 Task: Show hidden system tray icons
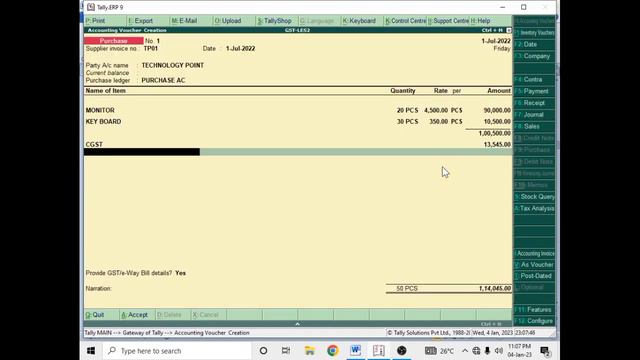click(465, 351)
